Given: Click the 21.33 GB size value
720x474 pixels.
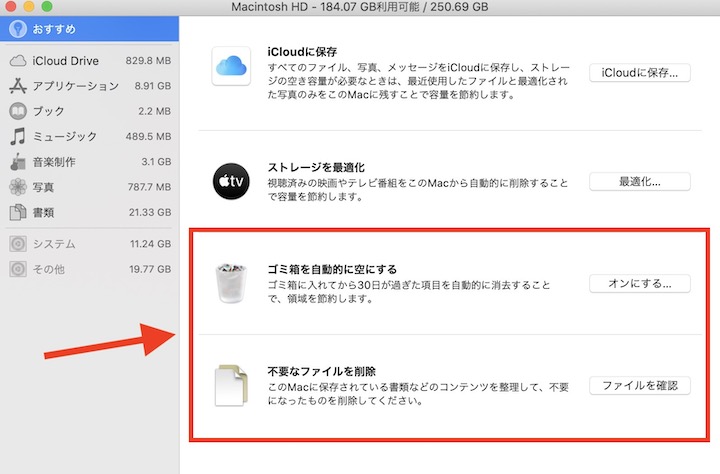Looking at the screenshot, I should pos(150,212).
